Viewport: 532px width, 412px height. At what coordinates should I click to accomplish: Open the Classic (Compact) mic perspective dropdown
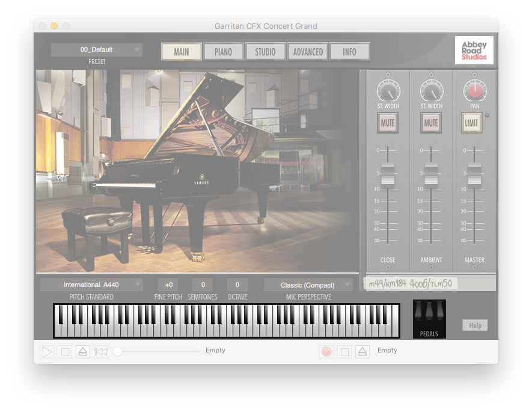(308, 284)
